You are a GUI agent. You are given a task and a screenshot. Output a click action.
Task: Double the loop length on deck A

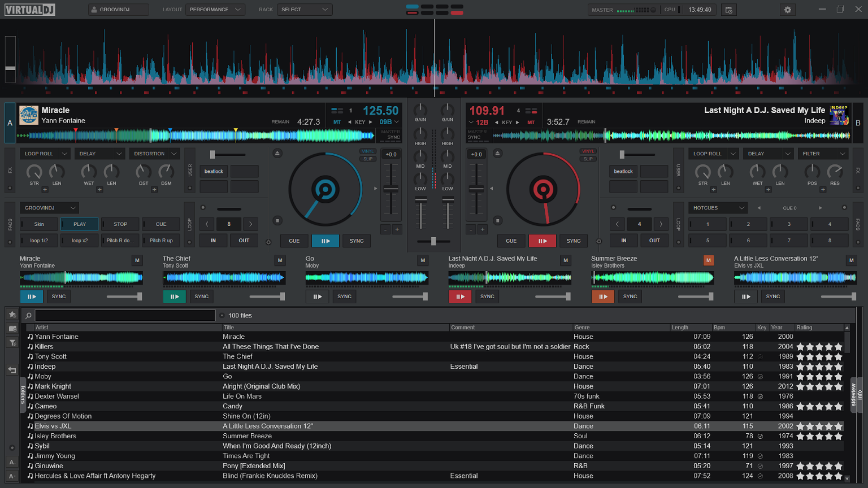point(251,224)
